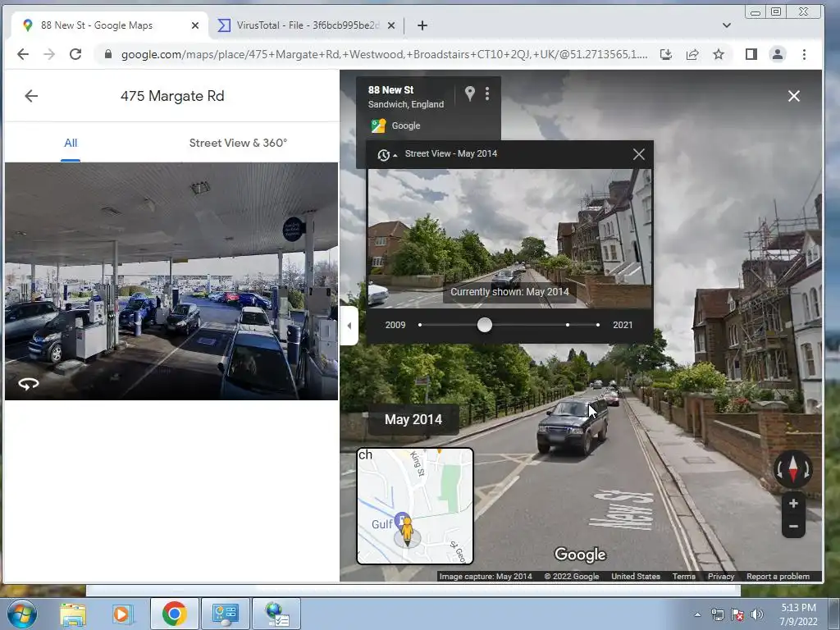The image size is (840, 630).
Task: Toggle the time travel clock dropdown
Action: point(387,155)
